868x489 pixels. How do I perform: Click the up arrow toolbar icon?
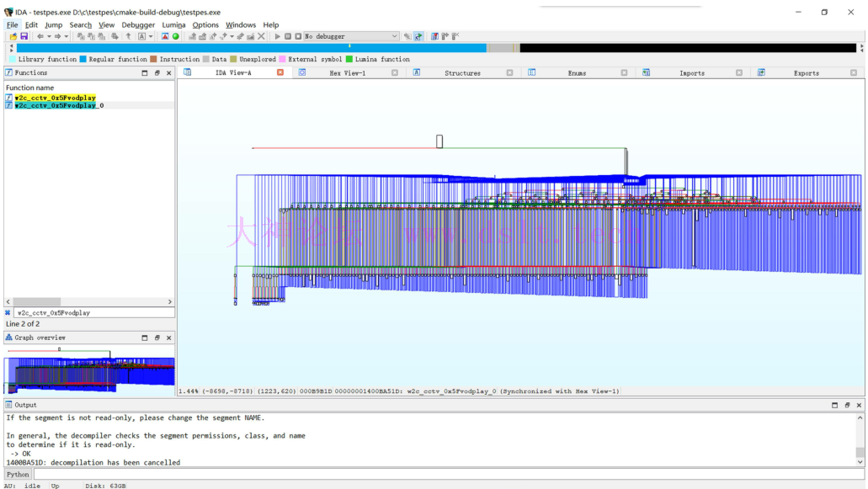point(129,36)
